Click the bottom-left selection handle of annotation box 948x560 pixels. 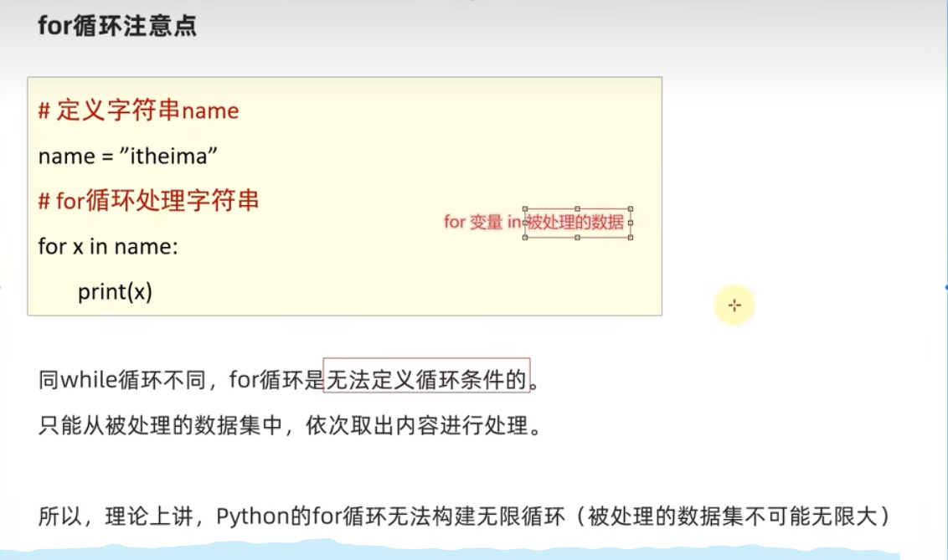(523, 238)
